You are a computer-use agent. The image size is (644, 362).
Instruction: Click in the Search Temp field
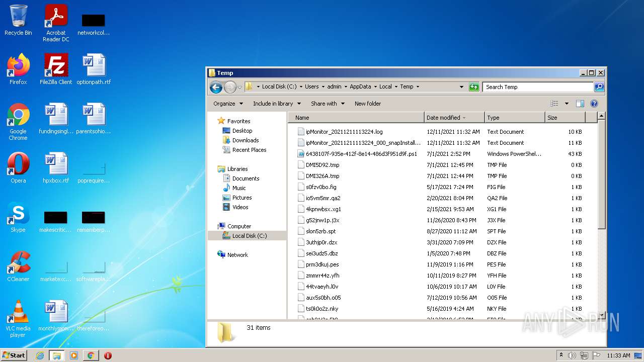(x=538, y=87)
